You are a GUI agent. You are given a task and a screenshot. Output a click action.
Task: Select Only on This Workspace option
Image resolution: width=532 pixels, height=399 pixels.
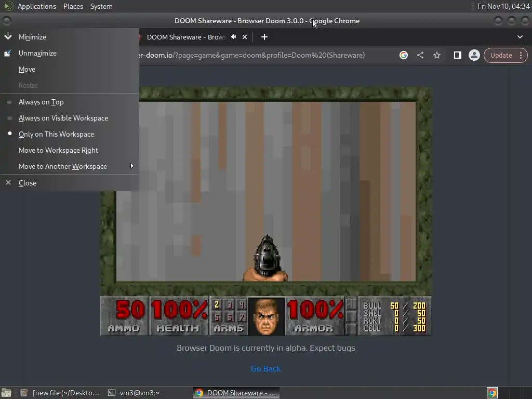click(x=70, y=135)
